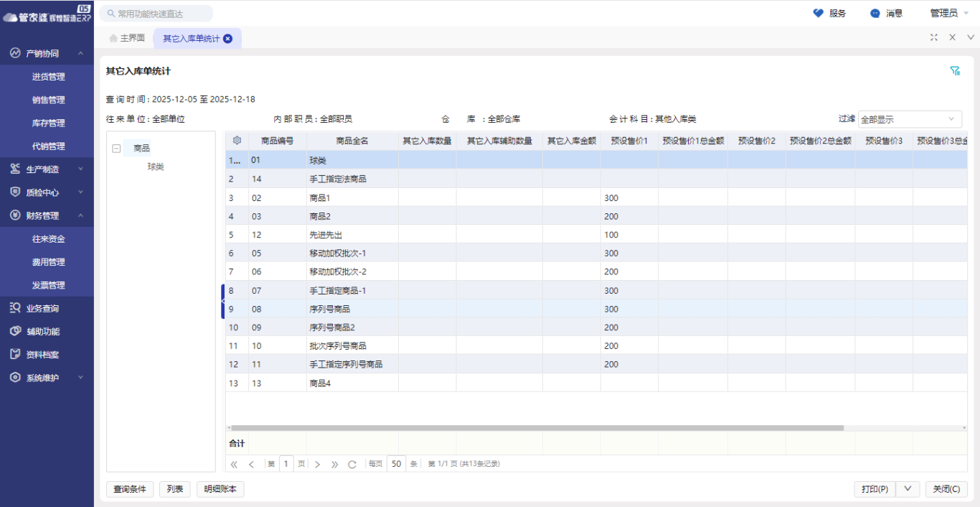Viewport: 980px width, 507px height.
Task: Click the 查询条件 button
Action: [x=130, y=489]
